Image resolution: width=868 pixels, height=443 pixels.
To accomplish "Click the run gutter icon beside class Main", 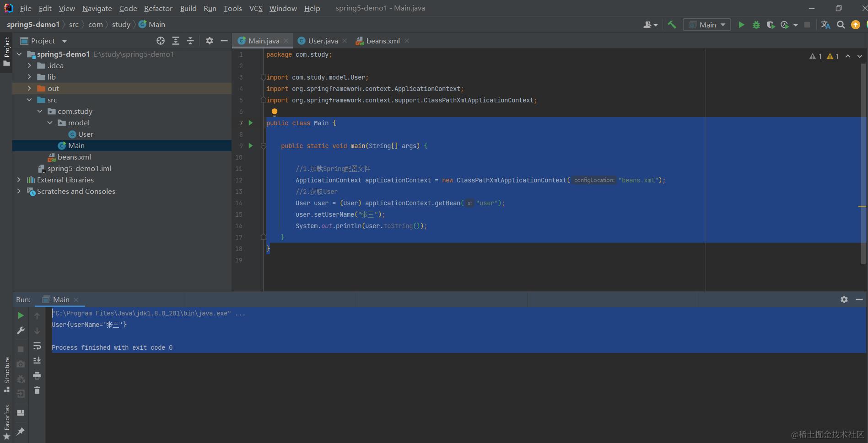I will click(x=251, y=123).
